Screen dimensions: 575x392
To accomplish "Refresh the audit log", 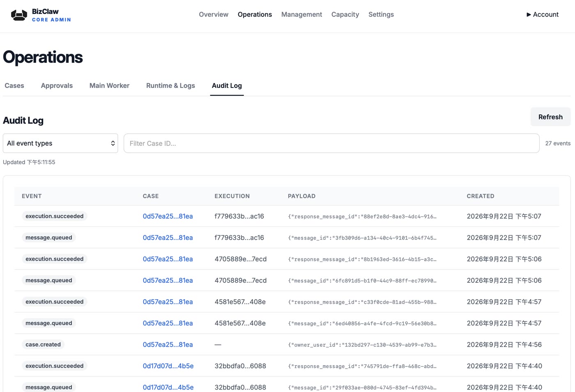I will (x=550, y=117).
